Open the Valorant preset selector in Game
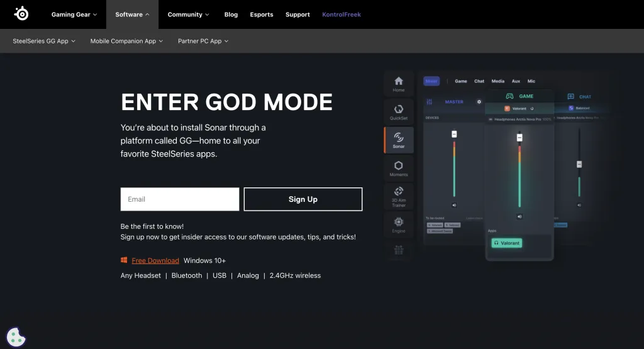 point(519,108)
